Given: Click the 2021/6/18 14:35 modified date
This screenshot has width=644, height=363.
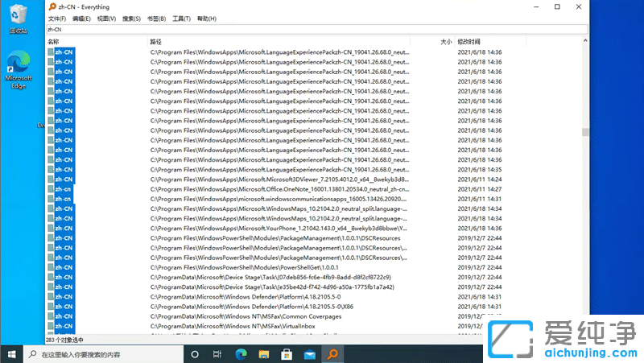Looking at the screenshot, I should point(480,170).
